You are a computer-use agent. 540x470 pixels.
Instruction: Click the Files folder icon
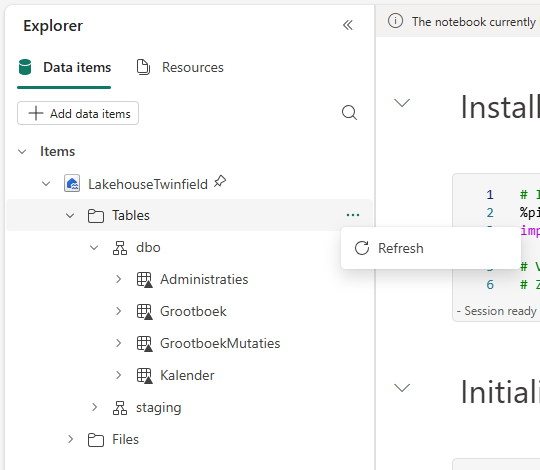point(96,440)
